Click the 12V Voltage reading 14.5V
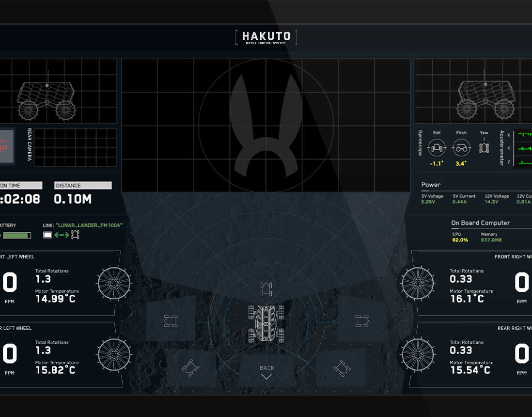 pos(491,202)
